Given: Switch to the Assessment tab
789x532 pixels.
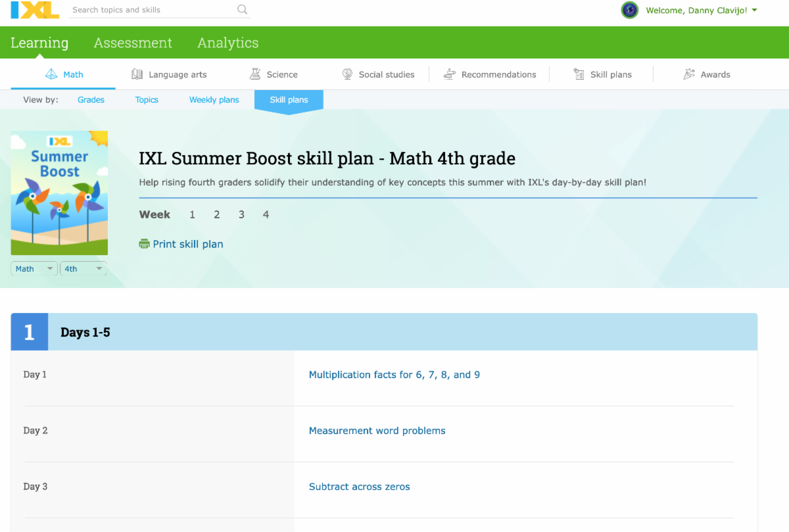Looking at the screenshot, I should (x=133, y=43).
